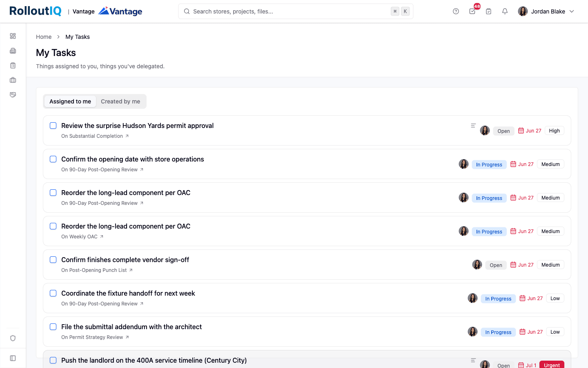588x368 pixels.
Task: Switch to the Created by me tab
Action: [x=120, y=101]
